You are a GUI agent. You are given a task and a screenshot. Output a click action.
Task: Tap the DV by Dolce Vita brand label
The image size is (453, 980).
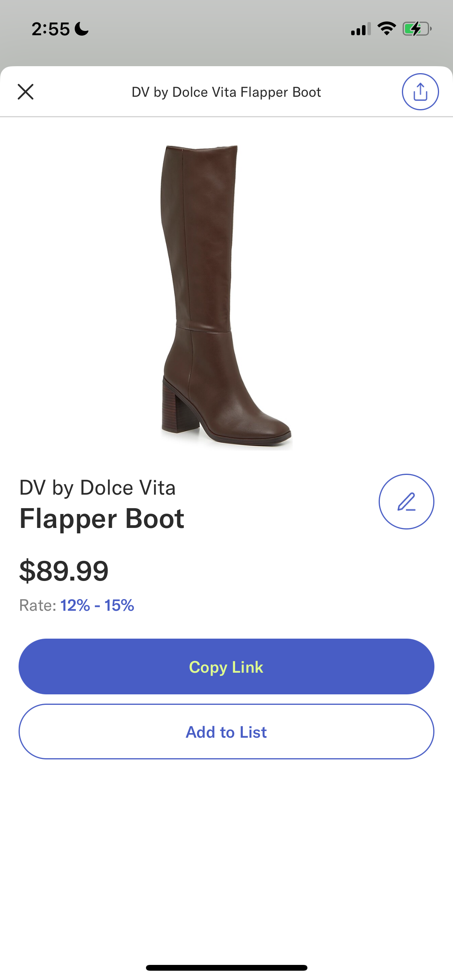[98, 488]
